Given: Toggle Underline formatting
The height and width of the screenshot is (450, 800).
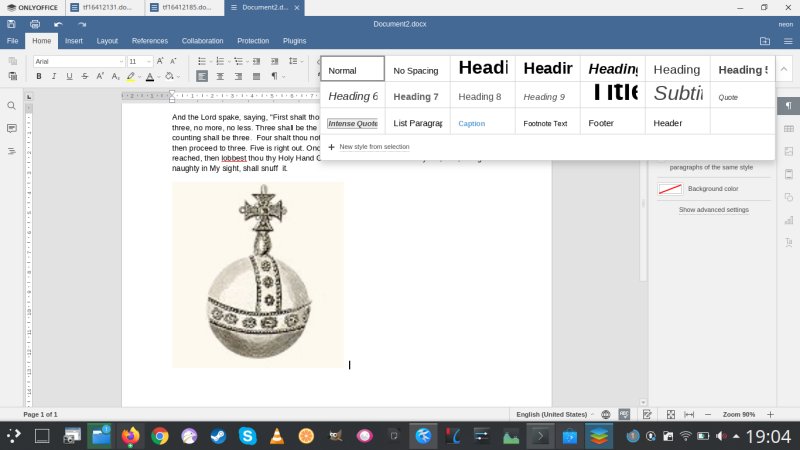Looking at the screenshot, I should 69,76.
